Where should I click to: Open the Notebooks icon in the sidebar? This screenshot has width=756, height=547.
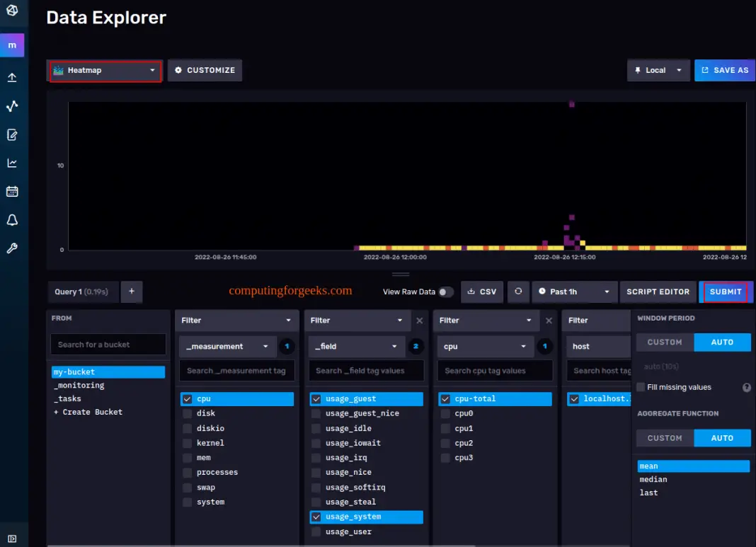click(x=13, y=134)
